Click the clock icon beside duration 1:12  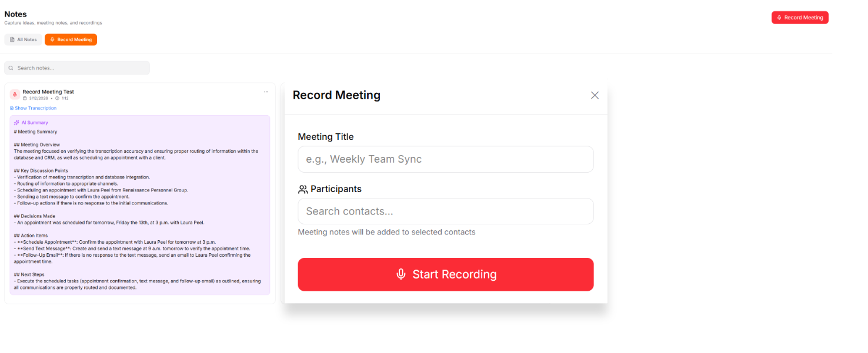click(57, 98)
